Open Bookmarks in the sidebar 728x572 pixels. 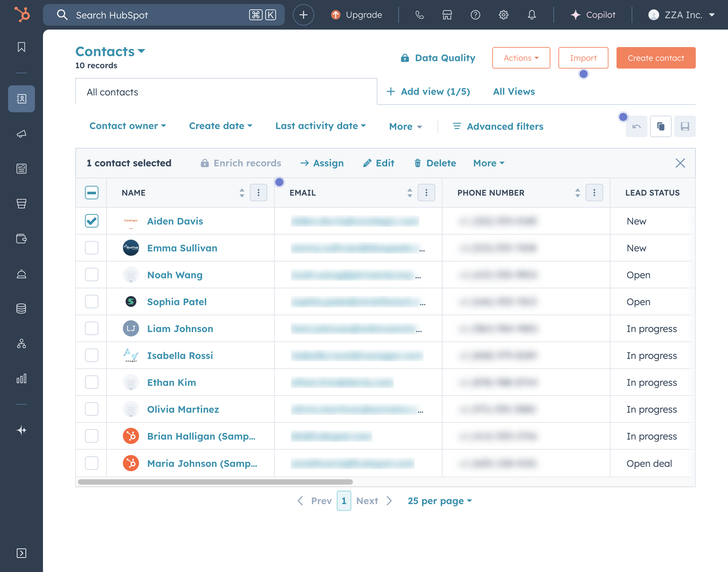pyautogui.click(x=21, y=47)
